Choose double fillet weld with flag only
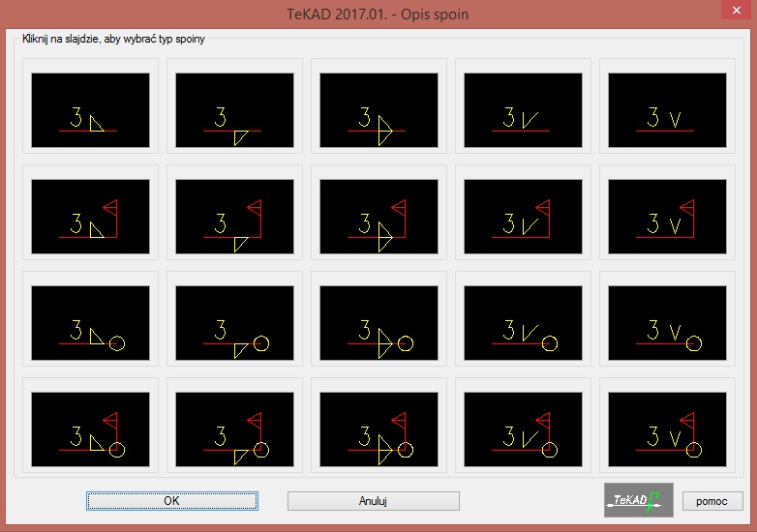 [x=378, y=217]
